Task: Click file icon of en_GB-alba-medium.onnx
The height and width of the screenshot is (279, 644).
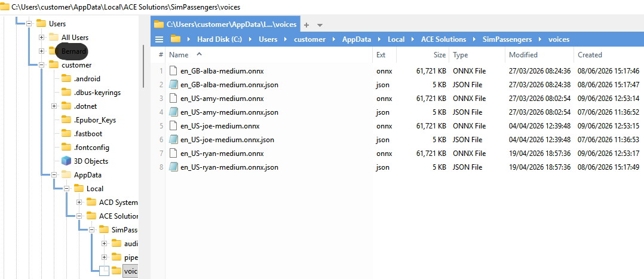Action: (x=173, y=70)
